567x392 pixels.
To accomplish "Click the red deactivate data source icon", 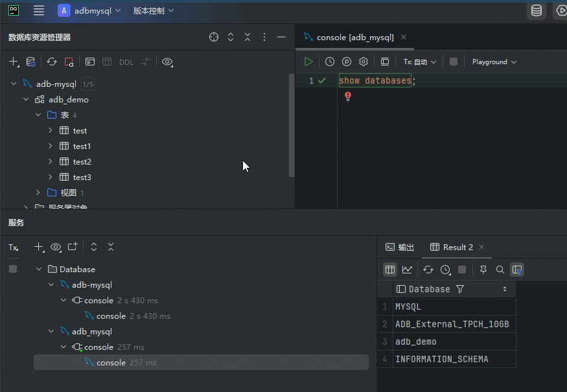I will coord(69,62).
